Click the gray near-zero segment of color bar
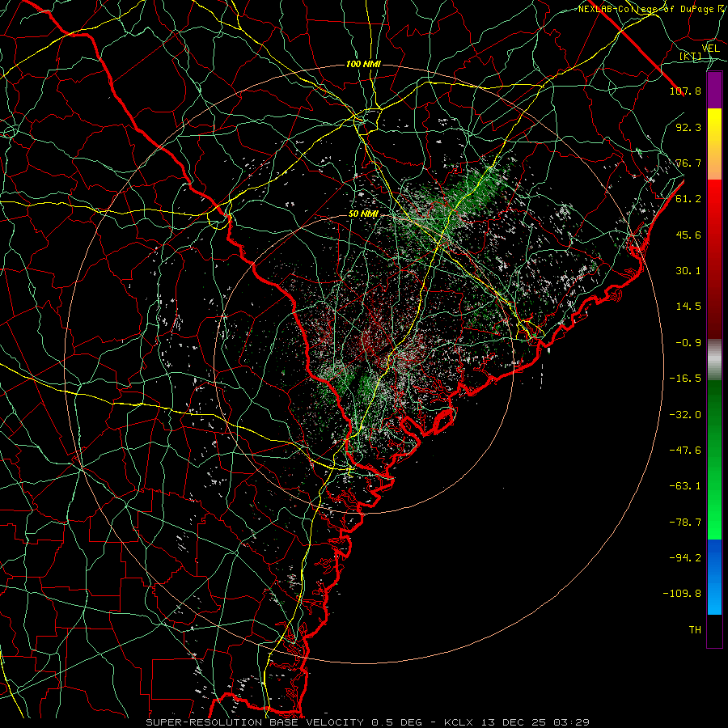 714,360
